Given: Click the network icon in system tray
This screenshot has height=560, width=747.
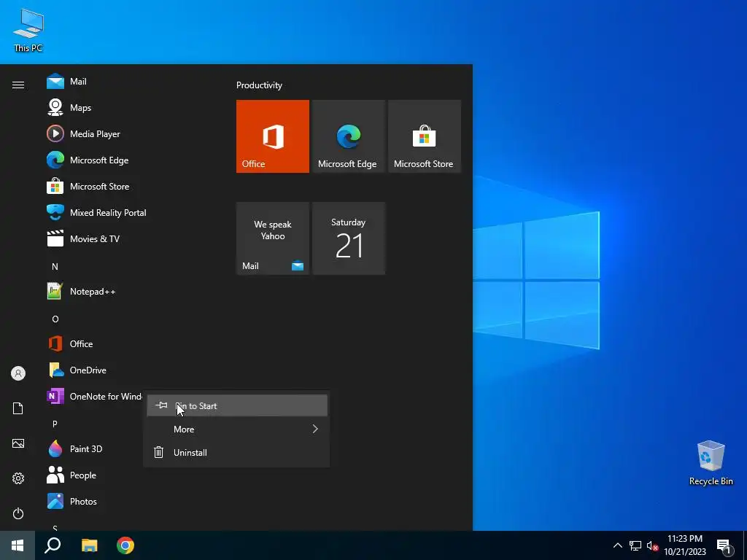Looking at the screenshot, I should pyautogui.click(x=635, y=545).
